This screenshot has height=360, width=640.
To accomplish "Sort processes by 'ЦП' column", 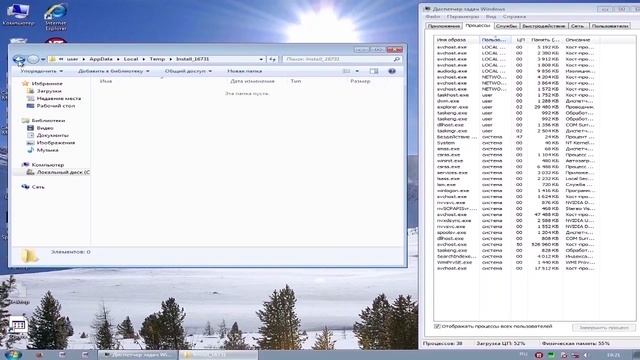I will (520, 40).
